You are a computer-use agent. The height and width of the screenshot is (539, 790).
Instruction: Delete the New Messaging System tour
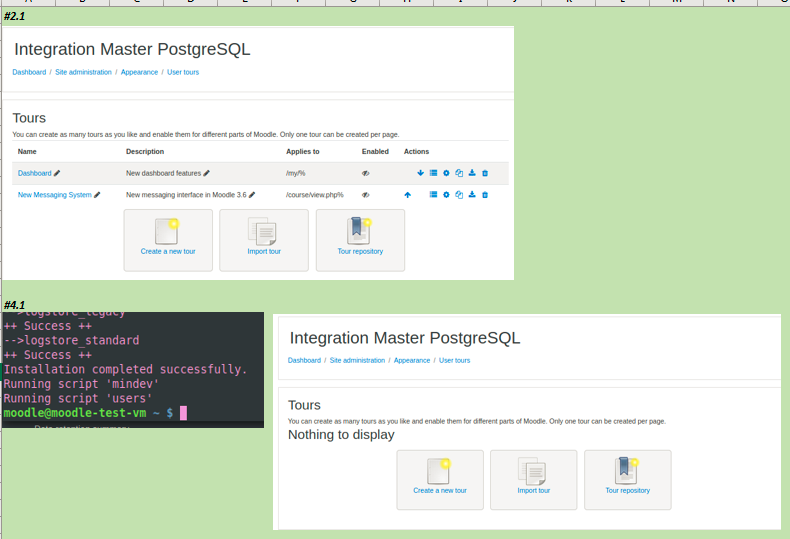point(485,194)
